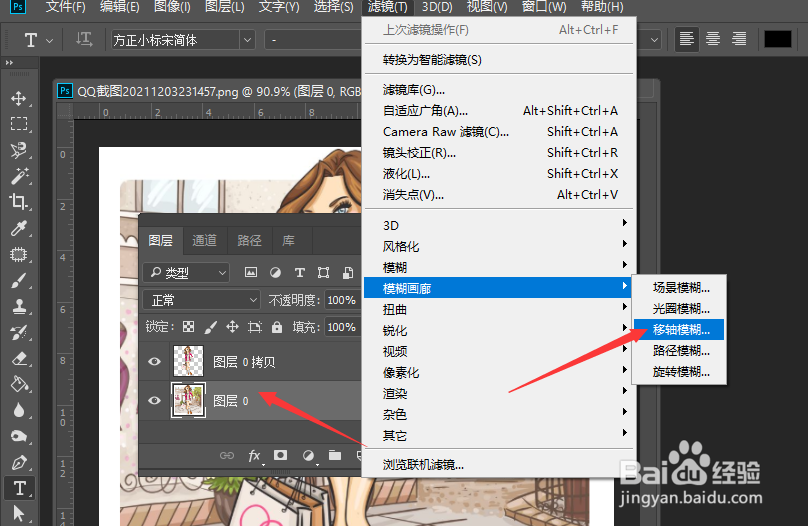Expand the 扭曲 submenu
The image size is (808, 526).
pyautogui.click(x=498, y=309)
